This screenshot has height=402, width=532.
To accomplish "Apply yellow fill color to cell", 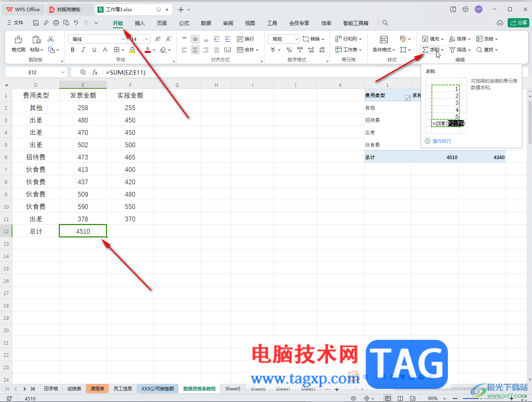I will click(x=132, y=50).
